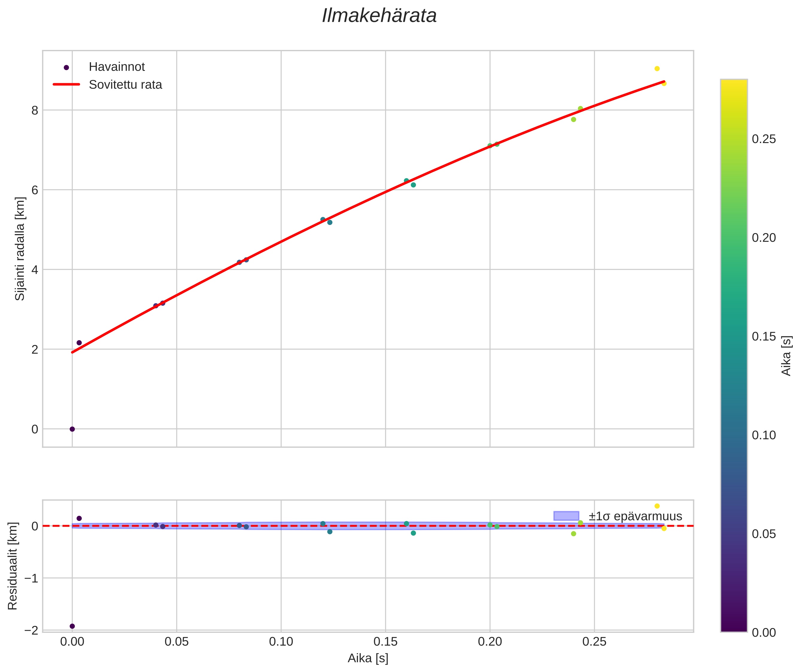Image resolution: width=800 pixels, height=672 pixels.
Task: Click the yellow top of the colorbar
Action: (734, 86)
